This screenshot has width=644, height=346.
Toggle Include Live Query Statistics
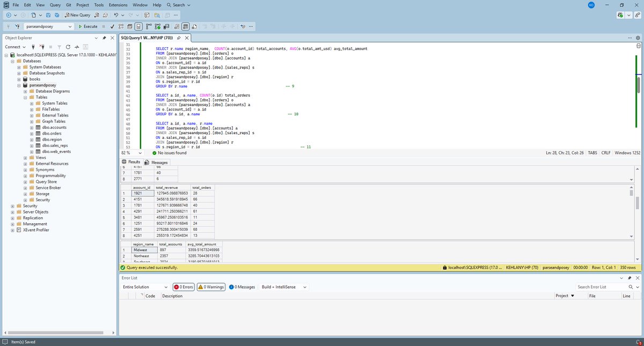tap(158, 26)
